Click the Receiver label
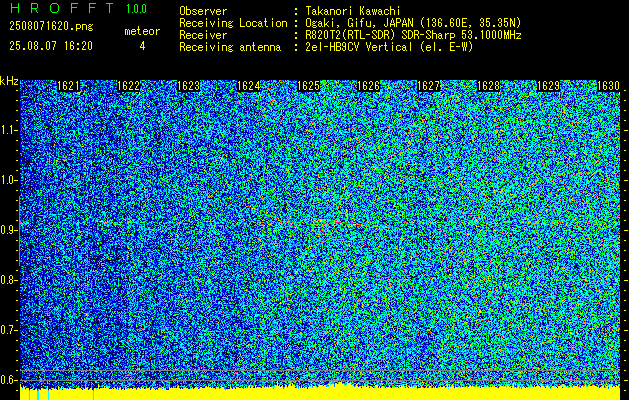 (x=203, y=36)
